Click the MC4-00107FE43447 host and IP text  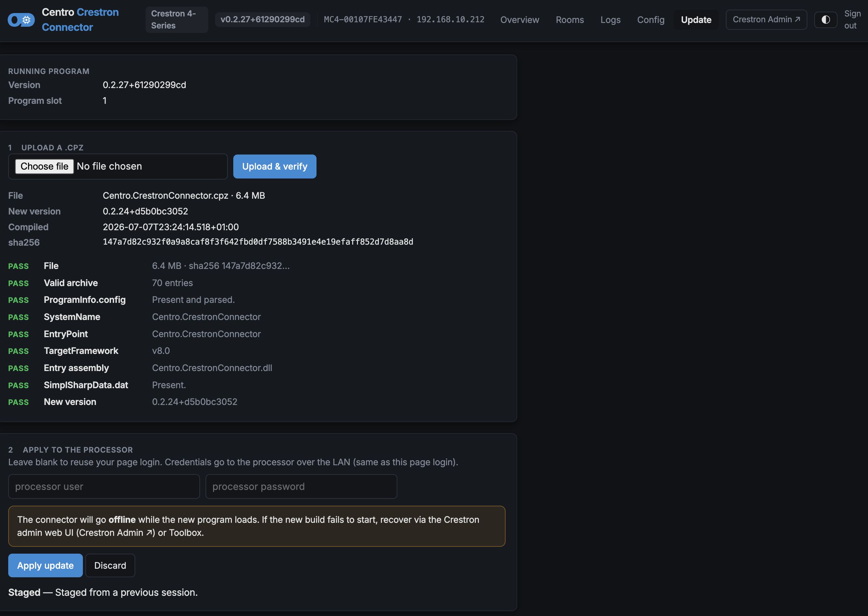pyautogui.click(x=404, y=20)
